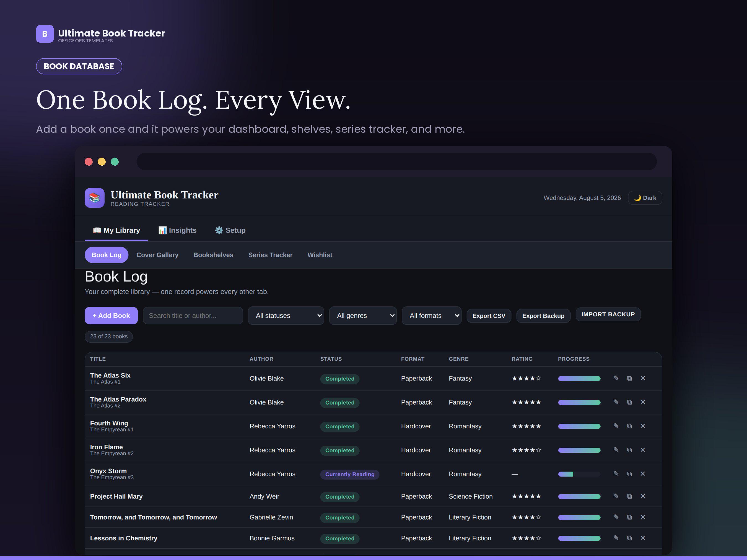Delete the Project Hail Mary entry

click(x=643, y=496)
